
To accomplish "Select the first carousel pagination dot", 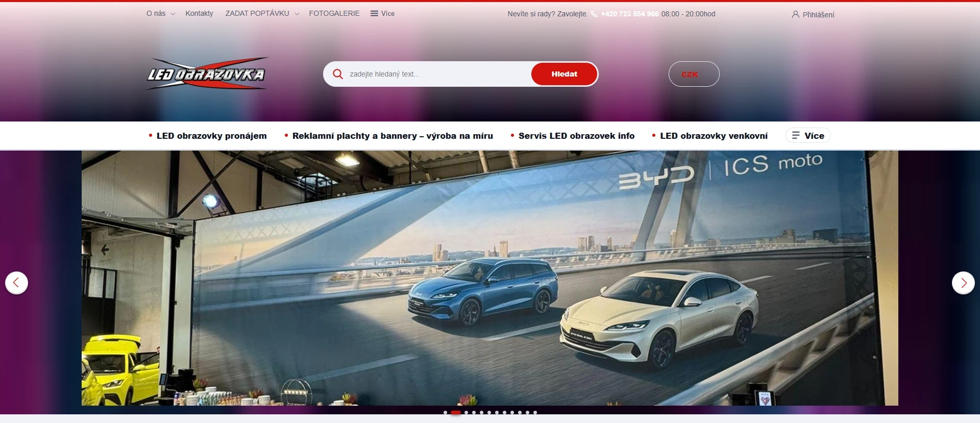I will 446,412.
